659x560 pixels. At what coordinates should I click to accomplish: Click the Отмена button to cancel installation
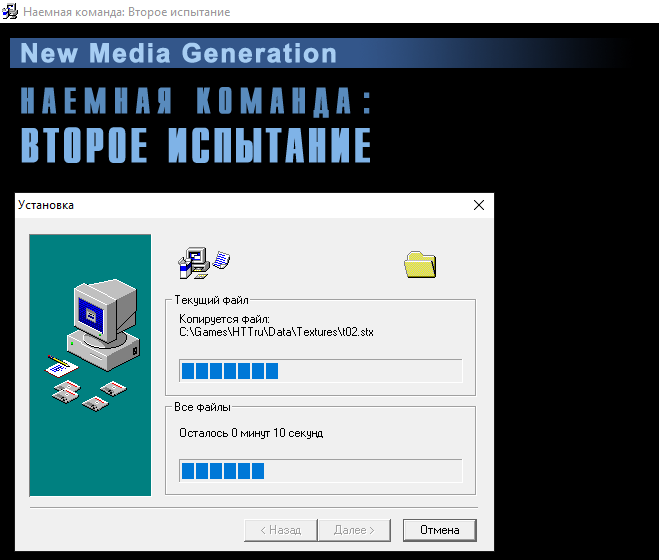[440, 530]
